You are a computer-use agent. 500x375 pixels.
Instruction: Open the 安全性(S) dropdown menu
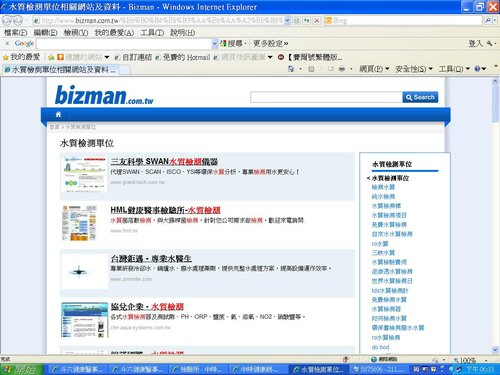click(x=414, y=69)
